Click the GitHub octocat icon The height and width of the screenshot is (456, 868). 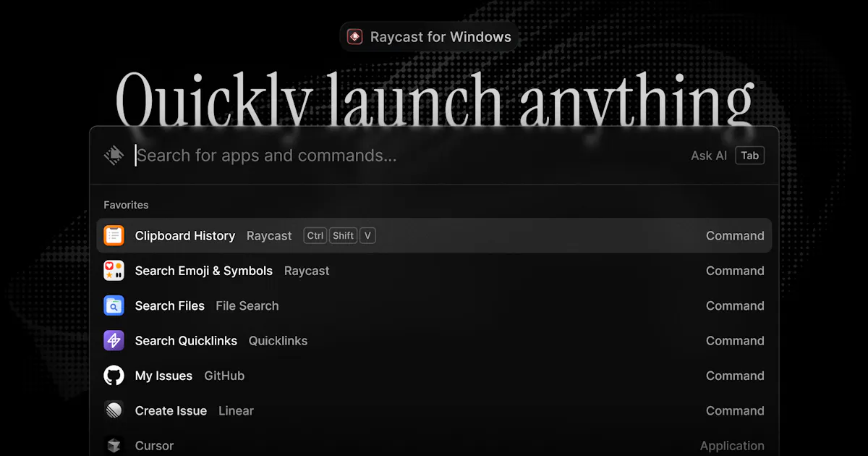click(114, 376)
